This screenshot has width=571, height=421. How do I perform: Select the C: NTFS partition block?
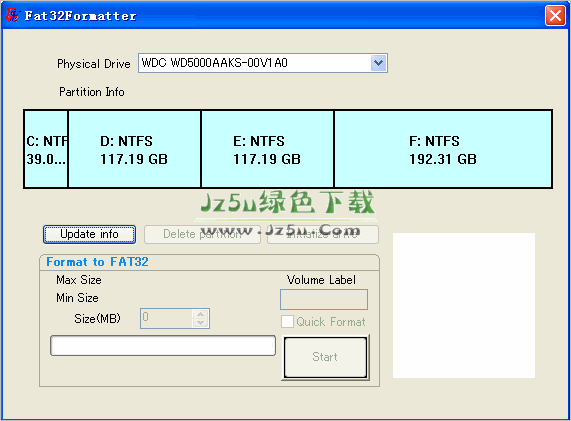(x=46, y=149)
